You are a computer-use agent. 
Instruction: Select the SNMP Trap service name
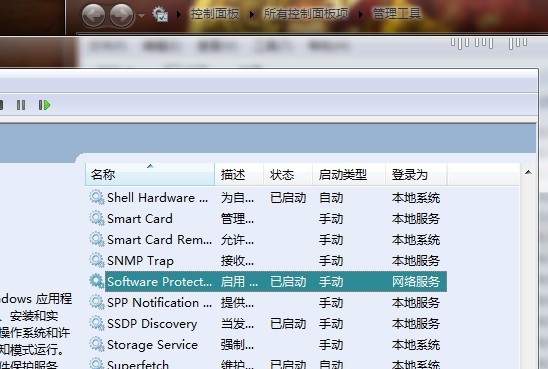pos(140,261)
